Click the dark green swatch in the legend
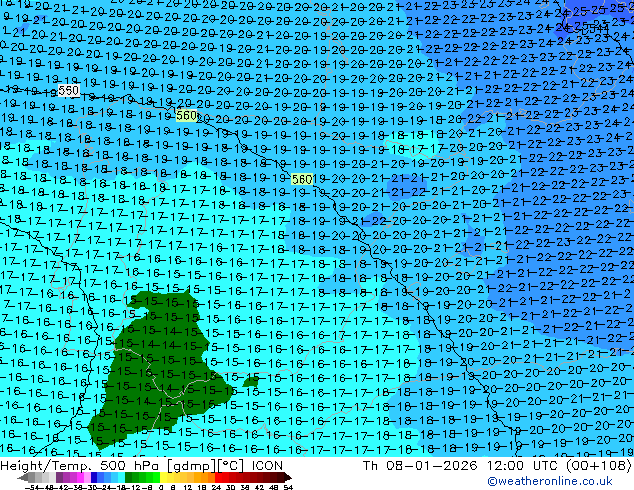634x490 pixels. coord(129,477)
